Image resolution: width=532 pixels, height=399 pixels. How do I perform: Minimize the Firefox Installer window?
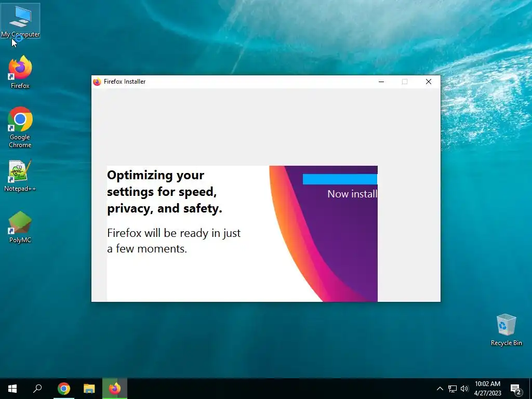coord(381,82)
